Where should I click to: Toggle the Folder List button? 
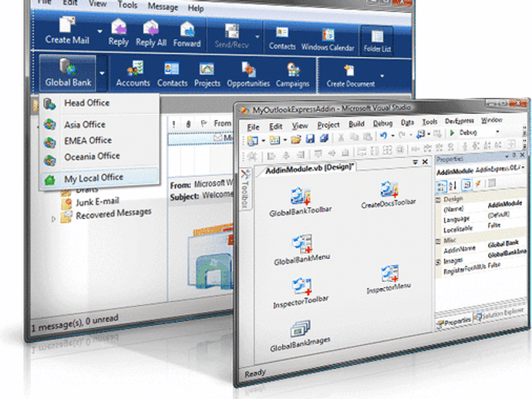click(x=377, y=41)
